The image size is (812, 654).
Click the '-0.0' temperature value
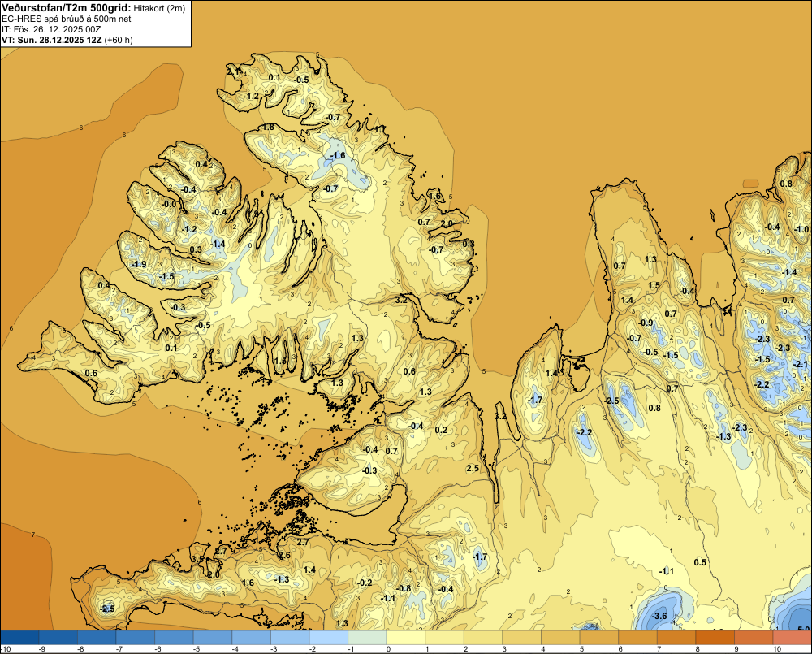pos(169,204)
